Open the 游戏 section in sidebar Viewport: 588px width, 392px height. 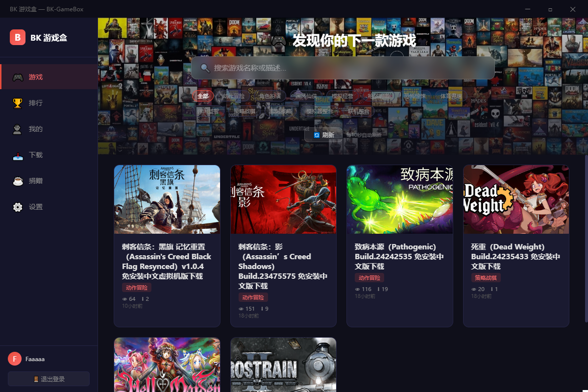click(49, 77)
